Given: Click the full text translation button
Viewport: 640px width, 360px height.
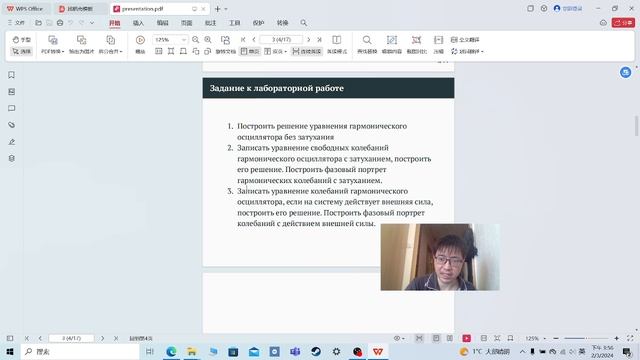Looking at the screenshot, I should [465, 40].
